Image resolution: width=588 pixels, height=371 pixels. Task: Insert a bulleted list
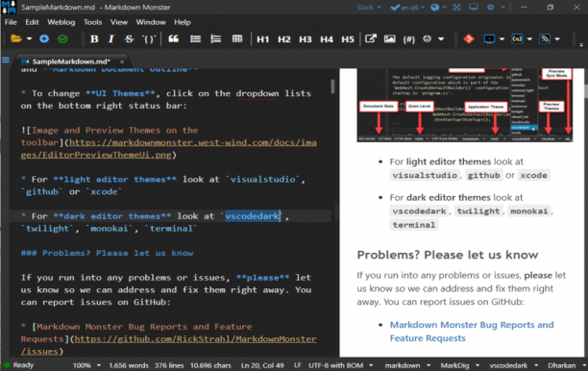tap(195, 38)
